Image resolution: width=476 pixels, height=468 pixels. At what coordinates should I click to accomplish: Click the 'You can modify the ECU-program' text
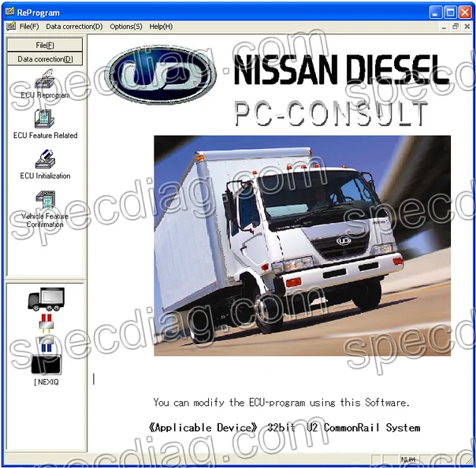point(281,403)
